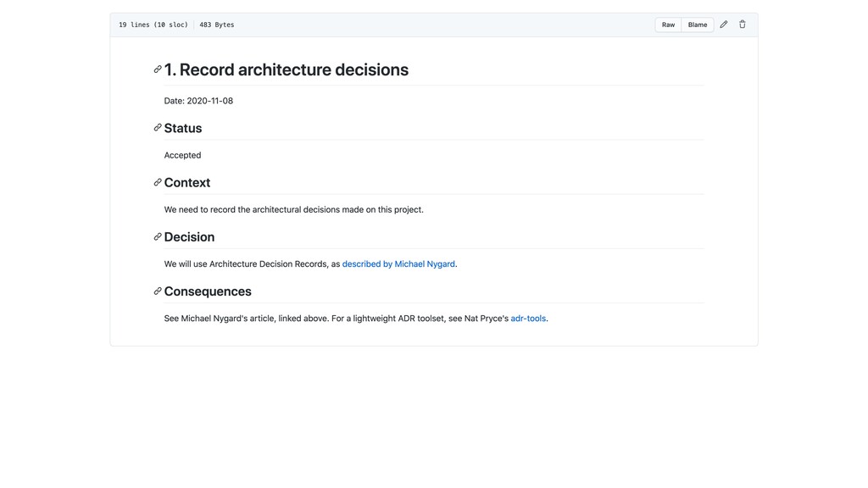Click the "Accepted" status text
868x488 pixels.
[182, 155]
